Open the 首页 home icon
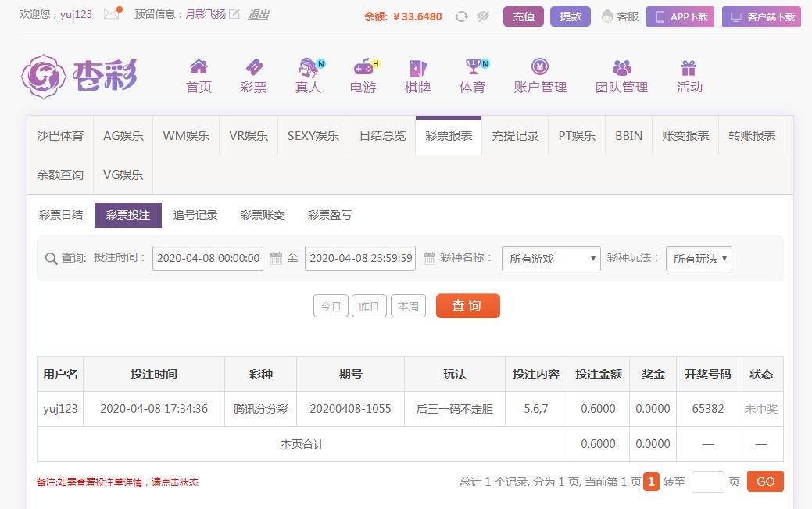Image resolution: width=812 pixels, height=509 pixels. [199, 67]
